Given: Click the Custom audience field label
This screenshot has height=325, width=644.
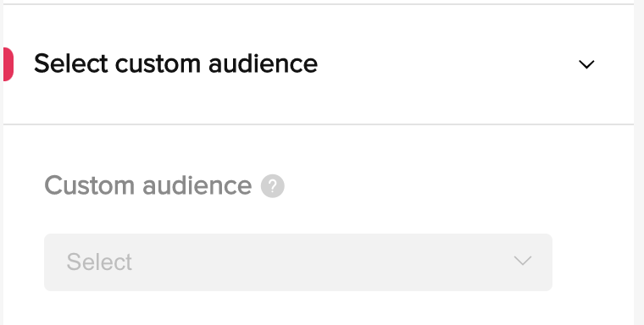Looking at the screenshot, I should pyautogui.click(x=147, y=185).
